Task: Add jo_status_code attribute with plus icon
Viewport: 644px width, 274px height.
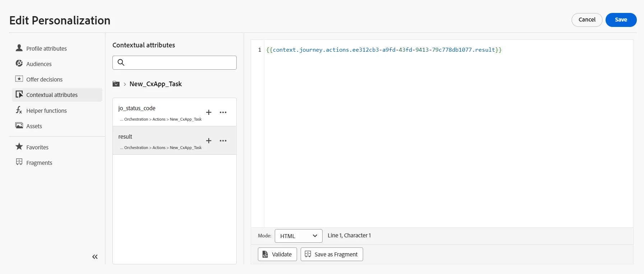Action: coord(209,112)
